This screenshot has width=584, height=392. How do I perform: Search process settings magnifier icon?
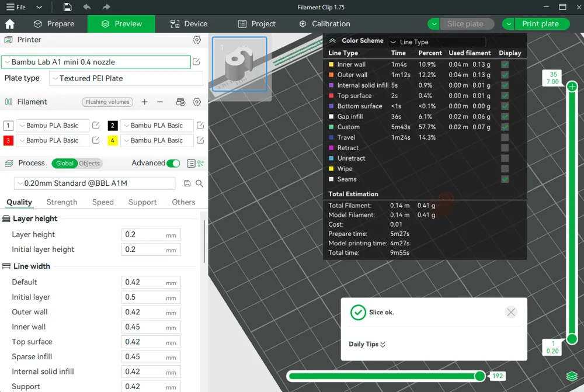(199, 183)
